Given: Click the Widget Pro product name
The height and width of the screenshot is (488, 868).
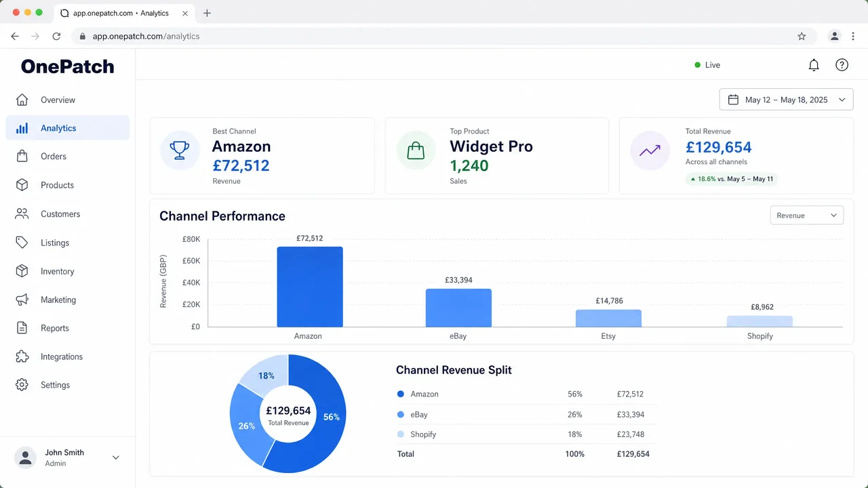Looking at the screenshot, I should click(x=492, y=146).
